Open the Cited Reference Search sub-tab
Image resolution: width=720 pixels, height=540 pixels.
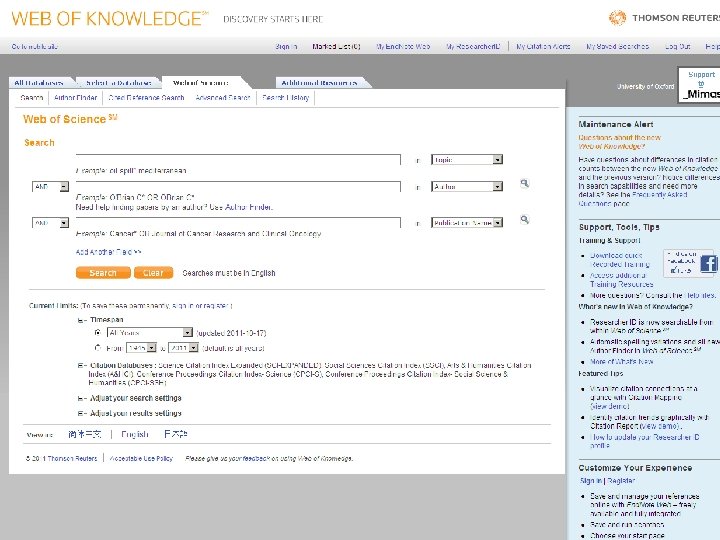pos(146,98)
